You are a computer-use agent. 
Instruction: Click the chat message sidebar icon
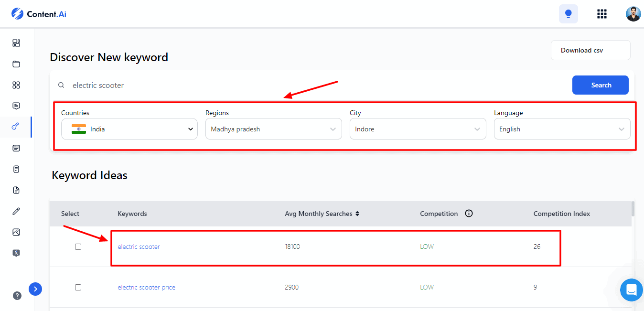click(x=16, y=106)
